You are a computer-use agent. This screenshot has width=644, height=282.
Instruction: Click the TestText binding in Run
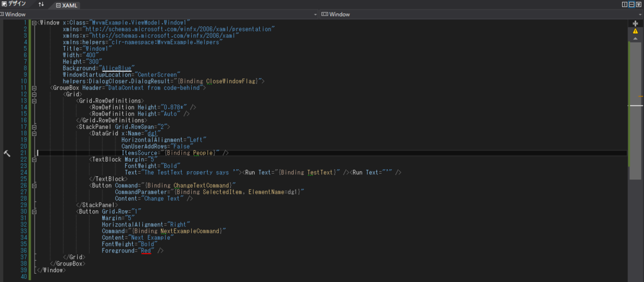(x=321, y=172)
